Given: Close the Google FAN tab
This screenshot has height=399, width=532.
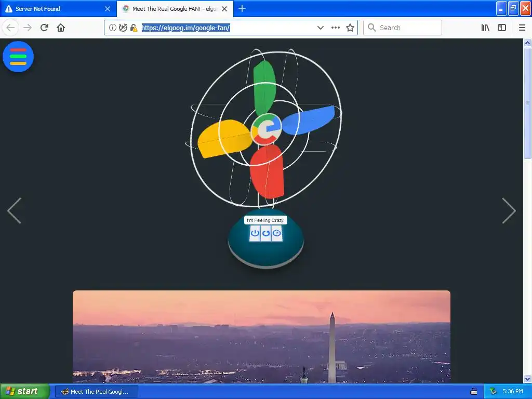Looking at the screenshot, I should click(224, 9).
